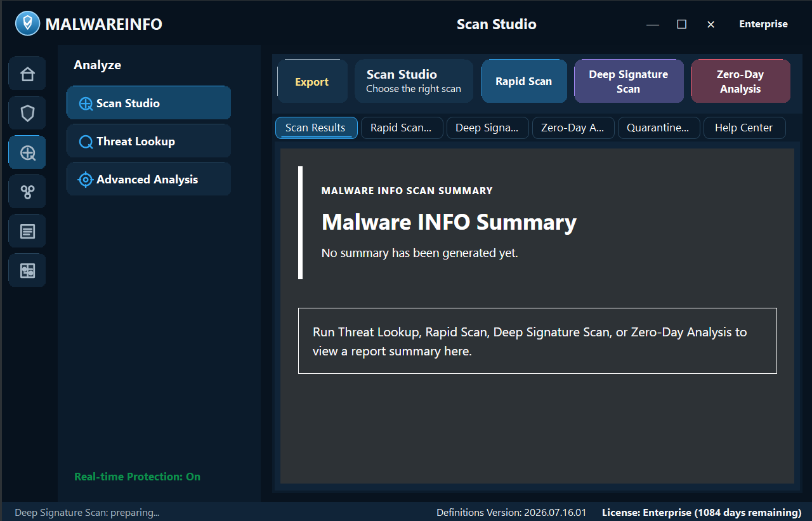Click the MalwareInfo shield logo
Image resolution: width=812 pixels, height=521 pixels.
coord(27,24)
